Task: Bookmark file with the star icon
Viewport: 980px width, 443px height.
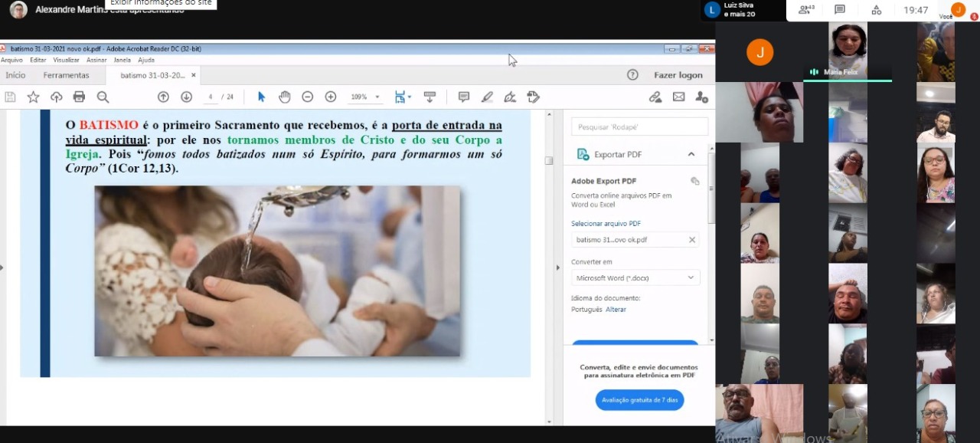Action: [x=33, y=97]
